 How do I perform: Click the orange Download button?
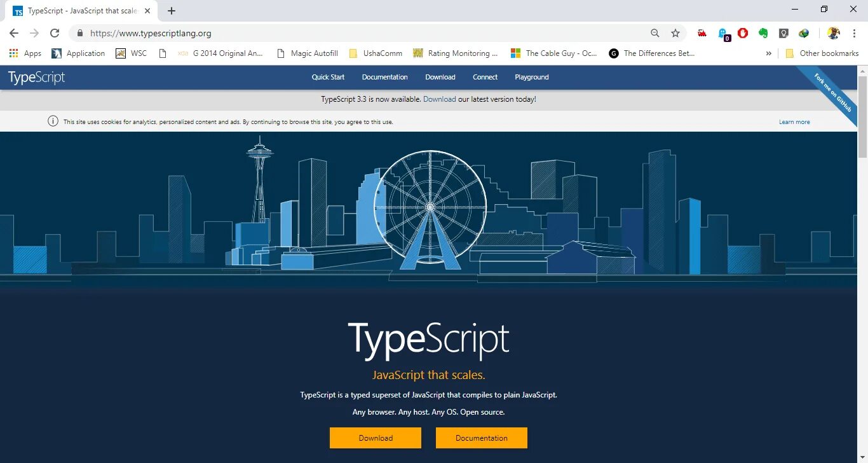coord(375,438)
